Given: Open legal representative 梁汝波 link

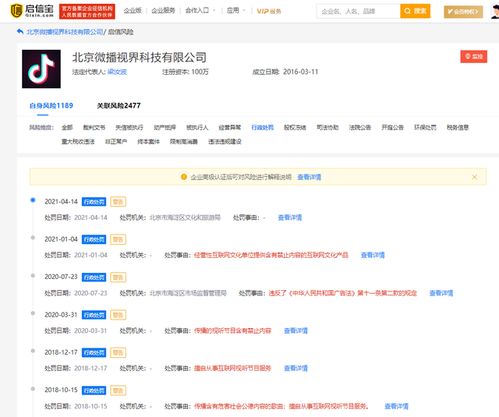Looking at the screenshot, I should point(117,72).
